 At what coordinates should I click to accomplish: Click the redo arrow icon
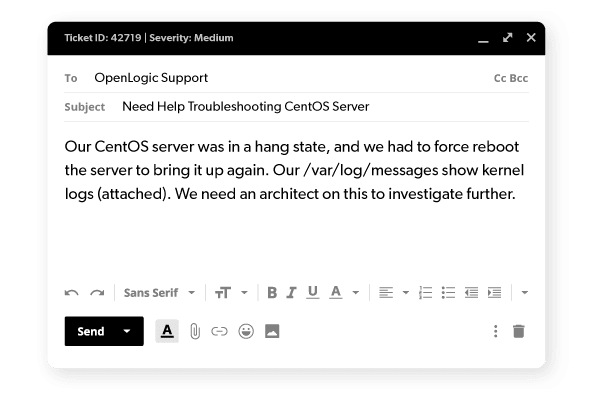[97, 293]
